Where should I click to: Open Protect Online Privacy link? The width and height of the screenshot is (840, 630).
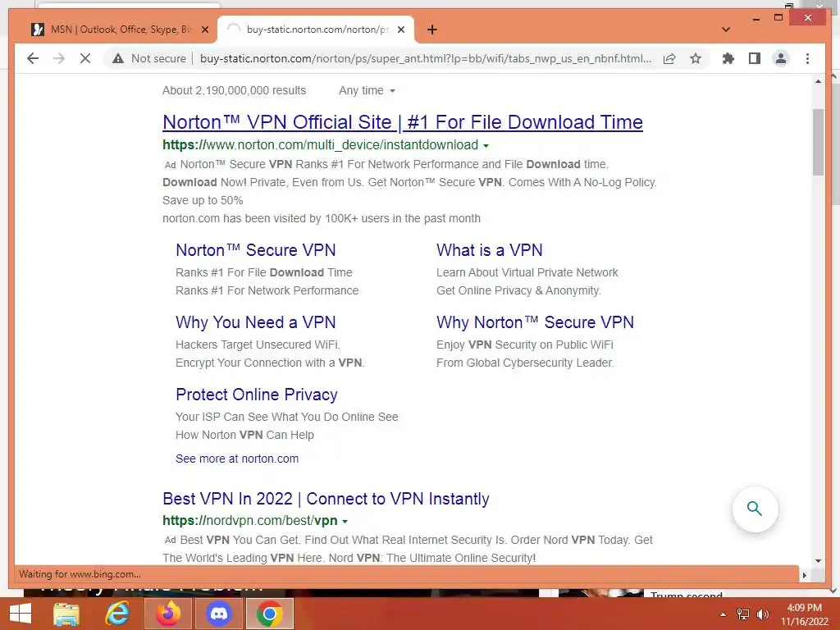tap(257, 395)
